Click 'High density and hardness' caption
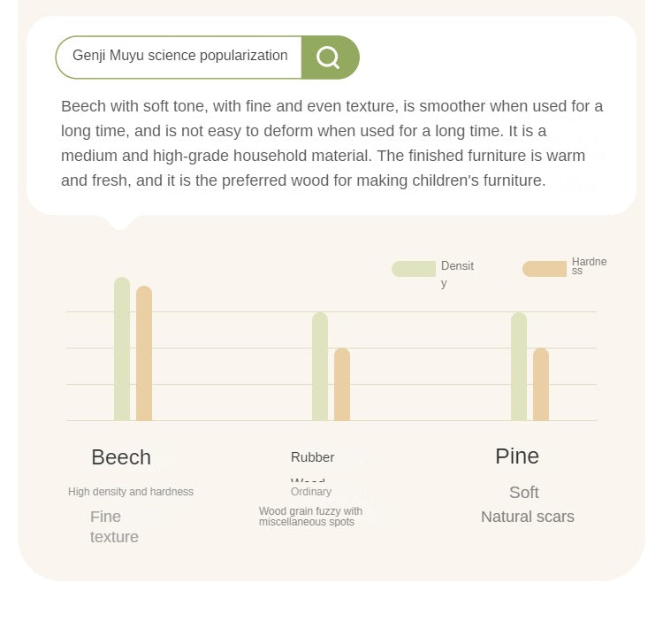The width and height of the screenshot is (663, 644). (x=131, y=492)
